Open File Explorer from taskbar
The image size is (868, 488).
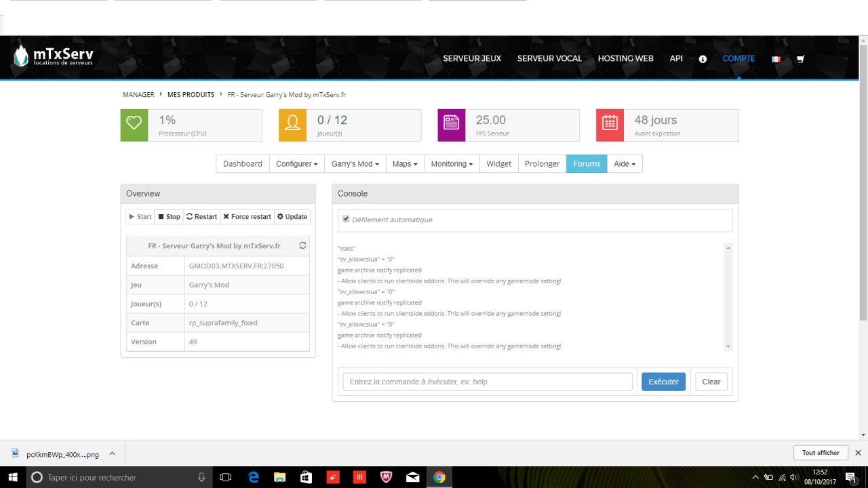click(x=280, y=477)
